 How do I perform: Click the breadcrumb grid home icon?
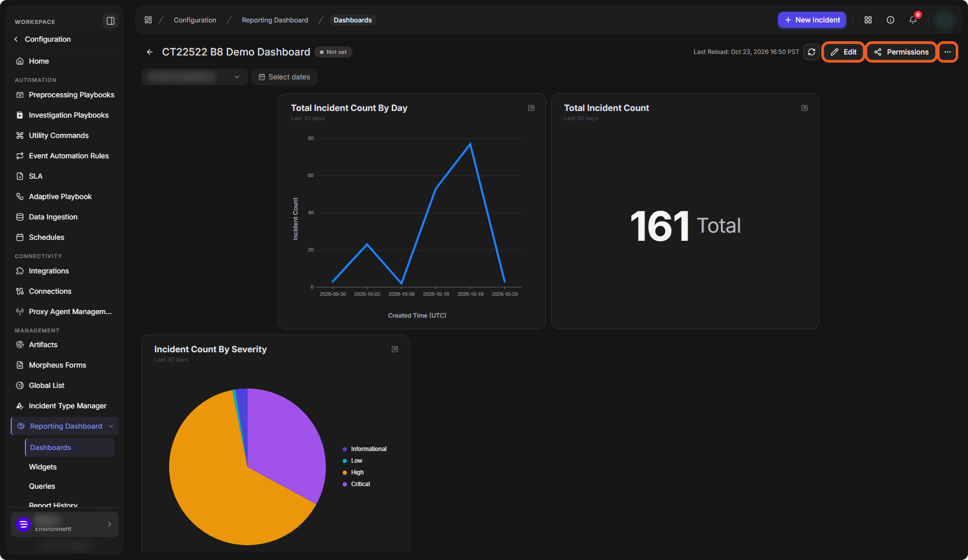coord(148,20)
